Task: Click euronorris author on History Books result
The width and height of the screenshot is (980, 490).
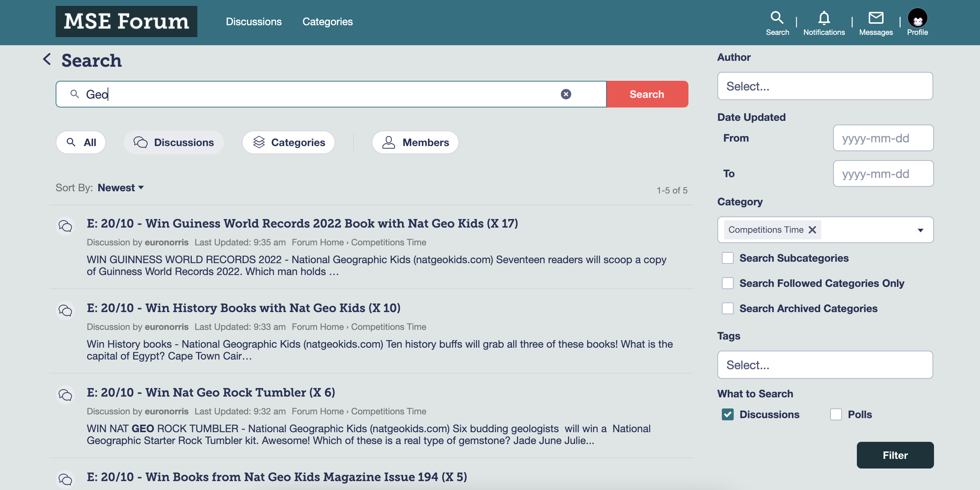Action: coord(166,327)
